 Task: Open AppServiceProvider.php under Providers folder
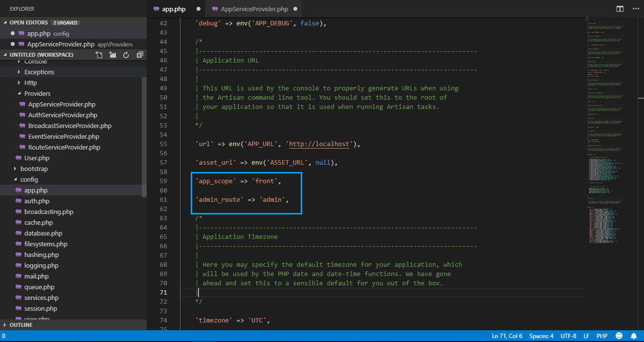[x=62, y=104]
